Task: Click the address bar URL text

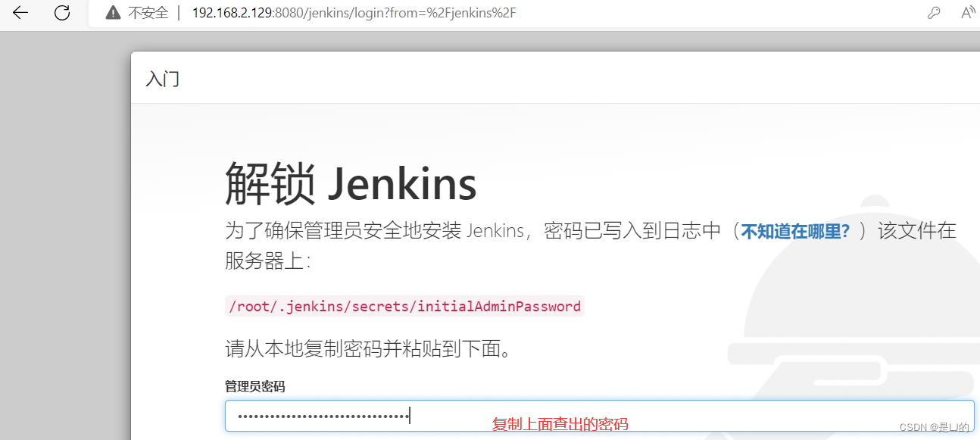Action: pyautogui.click(x=354, y=13)
